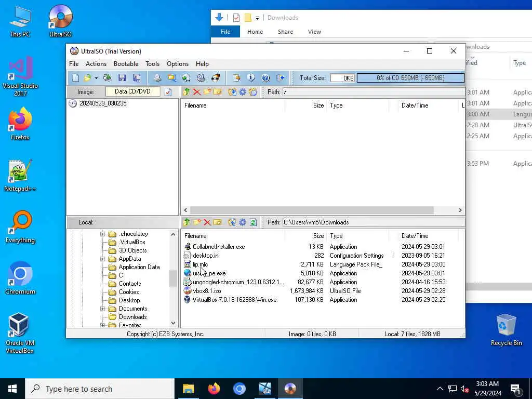532x399 pixels.
Task: Rename icon in image pane toolbar
Action: 218,91
